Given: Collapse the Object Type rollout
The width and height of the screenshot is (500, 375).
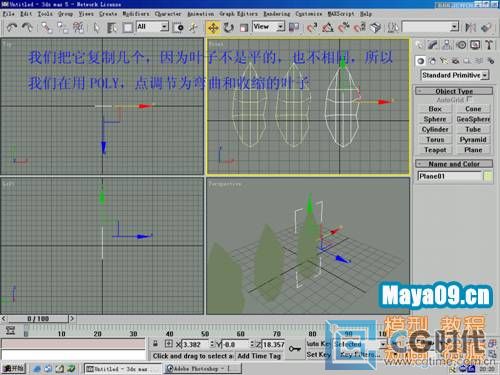Looking at the screenshot, I should coord(454,91).
